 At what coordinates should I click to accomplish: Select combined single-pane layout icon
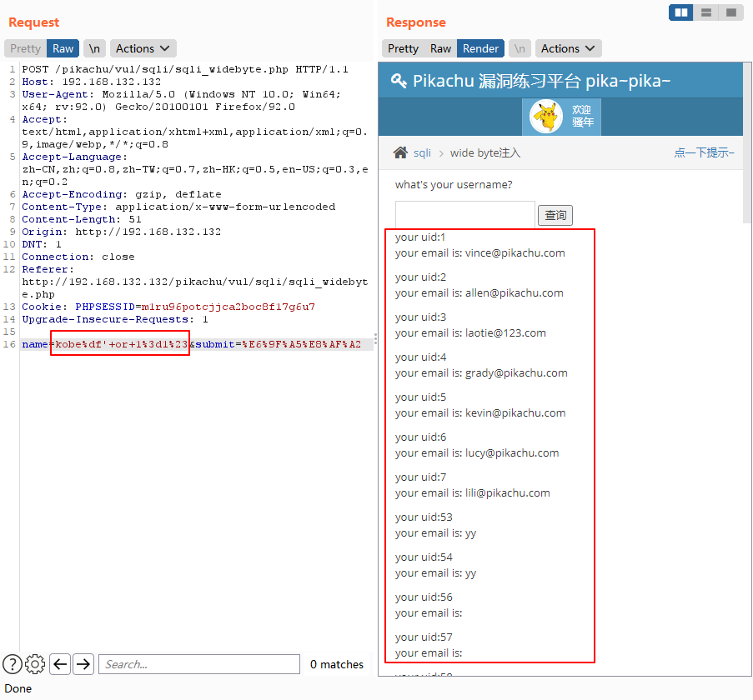coord(731,12)
